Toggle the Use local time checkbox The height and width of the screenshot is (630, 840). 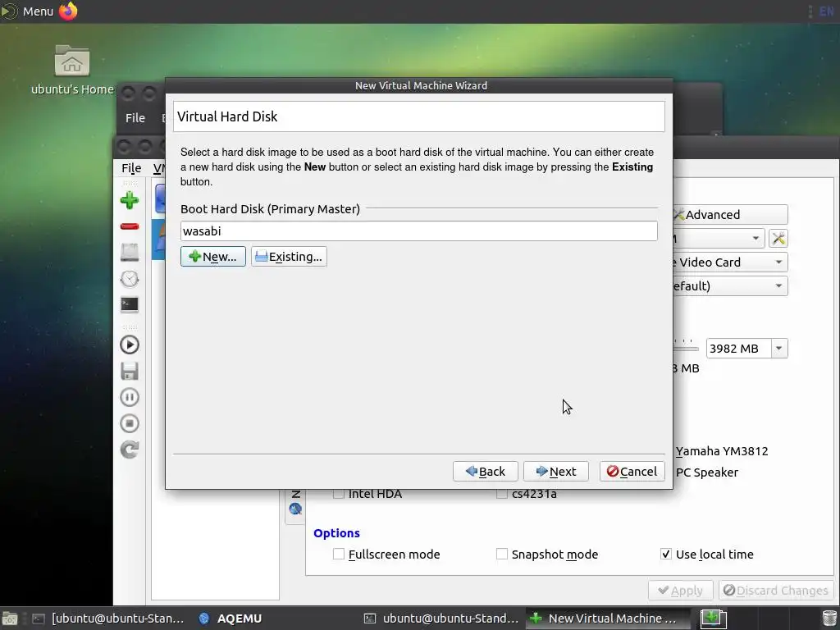coord(666,554)
